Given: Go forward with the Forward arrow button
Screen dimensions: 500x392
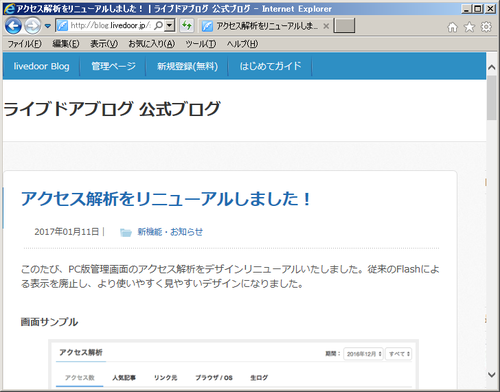Looking at the screenshot, I should (33, 26).
